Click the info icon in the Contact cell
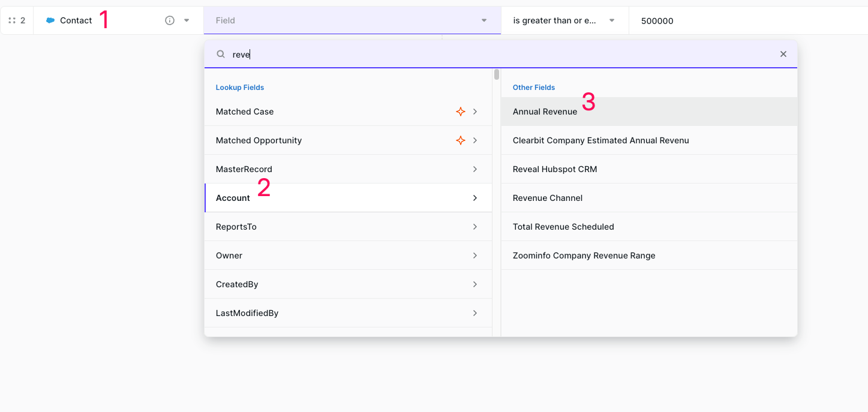The width and height of the screenshot is (868, 412). click(170, 20)
